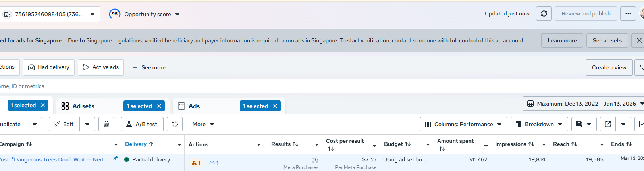Open the date range Maximum selector
The height and width of the screenshot is (171, 644).
(x=583, y=104)
